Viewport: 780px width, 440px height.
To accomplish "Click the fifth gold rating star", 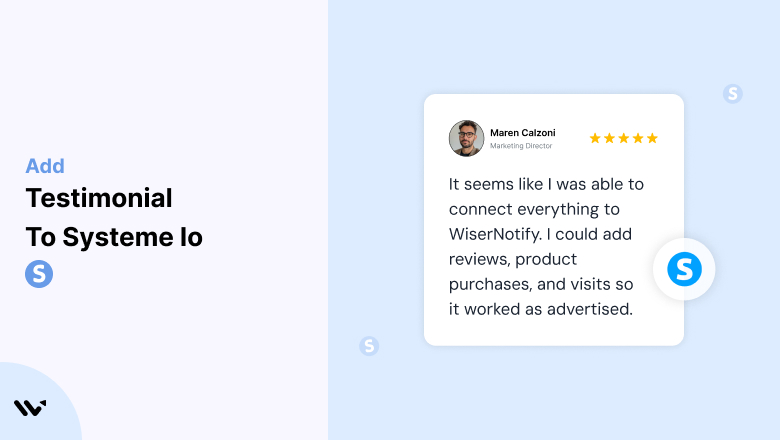I will (x=653, y=138).
